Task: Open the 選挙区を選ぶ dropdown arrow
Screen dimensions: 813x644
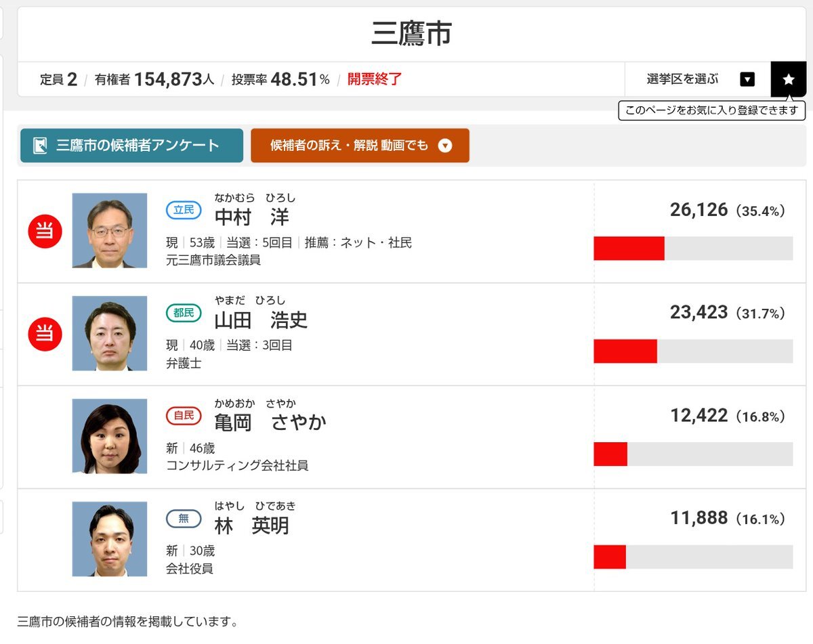Action: tap(747, 79)
